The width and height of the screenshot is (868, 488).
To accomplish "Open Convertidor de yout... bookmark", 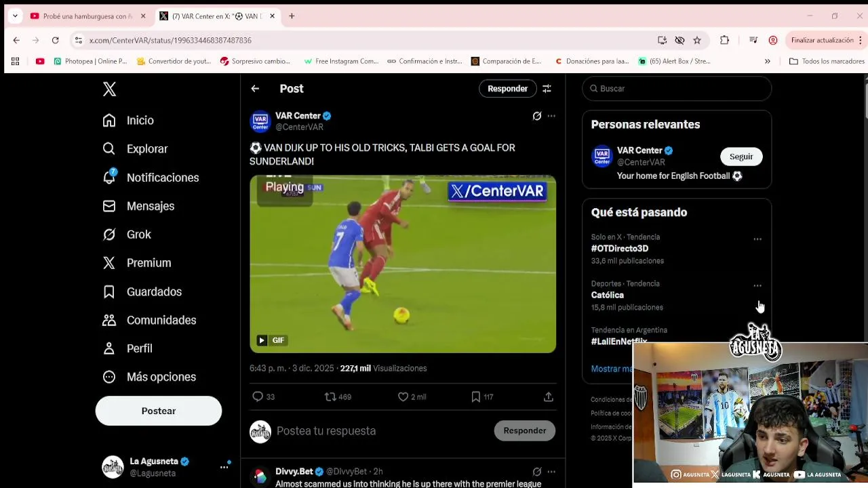I will click(x=174, y=61).
